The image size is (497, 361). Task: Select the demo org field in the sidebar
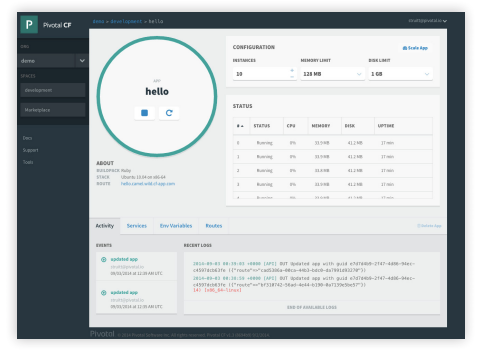tap(47, 61)
